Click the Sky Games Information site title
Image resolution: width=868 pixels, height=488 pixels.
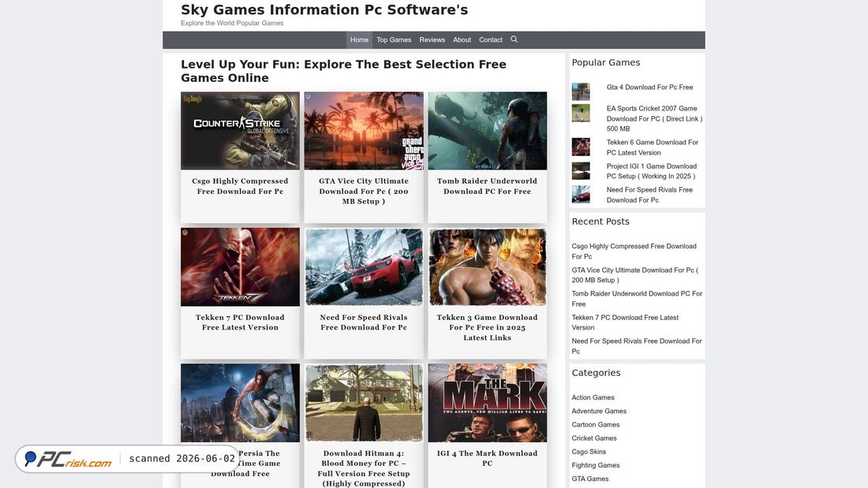coord(324,10)
